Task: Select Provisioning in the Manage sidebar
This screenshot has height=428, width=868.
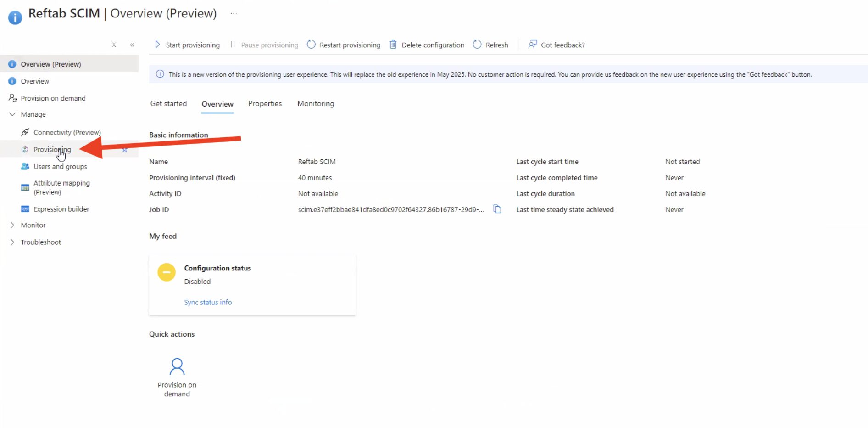Action: tap(52, 149)
